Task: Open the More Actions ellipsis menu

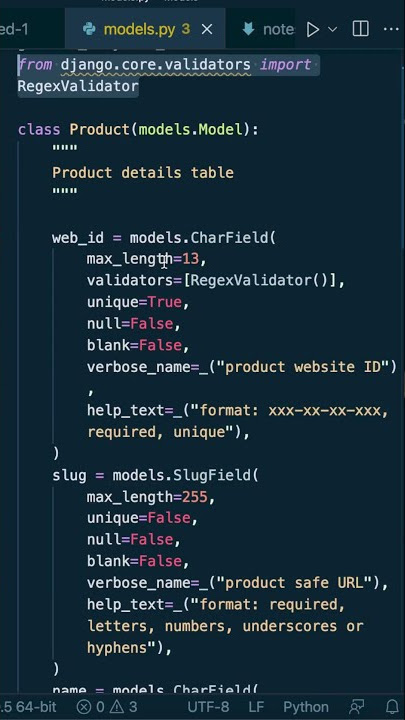Action: tap(391, 29)
